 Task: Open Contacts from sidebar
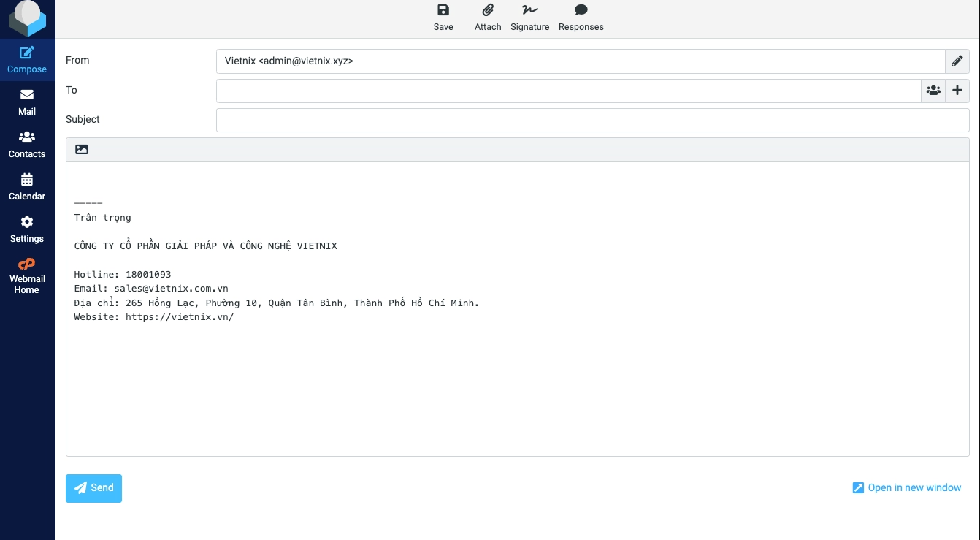[27, 145]
